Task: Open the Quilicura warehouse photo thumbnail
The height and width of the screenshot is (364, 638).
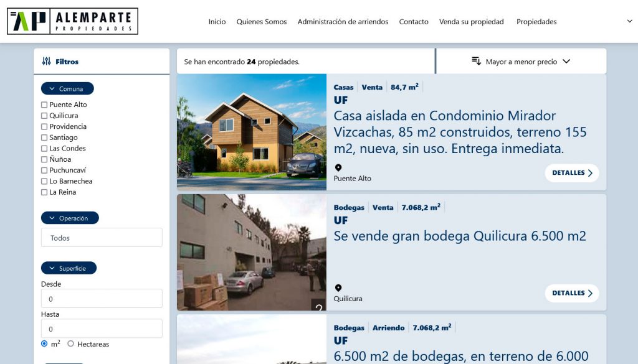Action: [x=252, y=252]
